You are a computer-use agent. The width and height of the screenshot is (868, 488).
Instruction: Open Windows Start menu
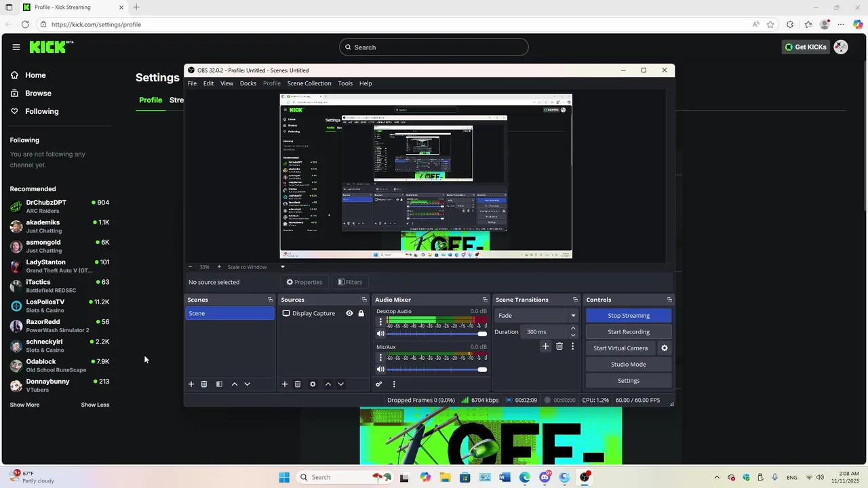point(284,477)
